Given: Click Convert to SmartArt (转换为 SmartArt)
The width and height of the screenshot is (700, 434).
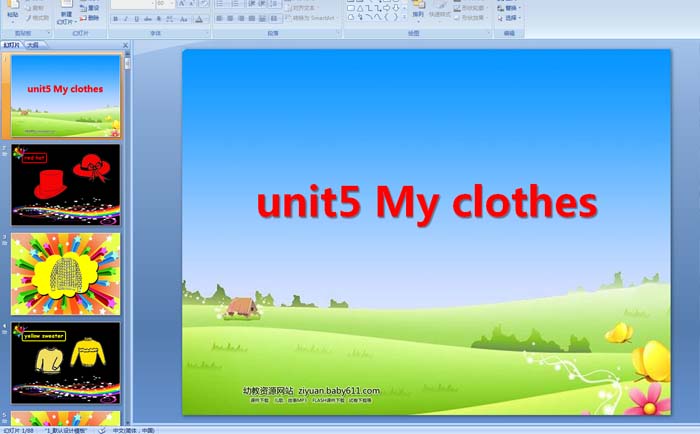Looking at the screenshot, I should click(x=311, y=18).
